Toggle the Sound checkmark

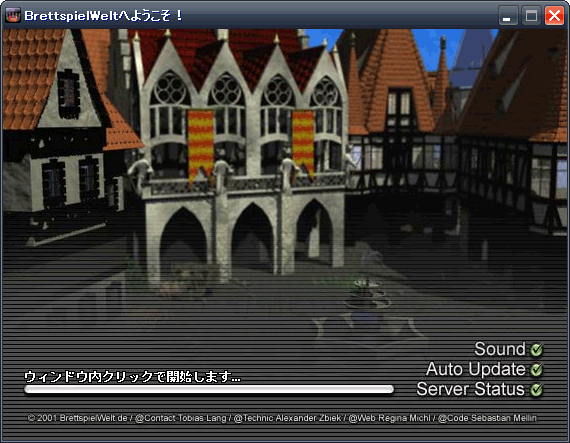537,350
